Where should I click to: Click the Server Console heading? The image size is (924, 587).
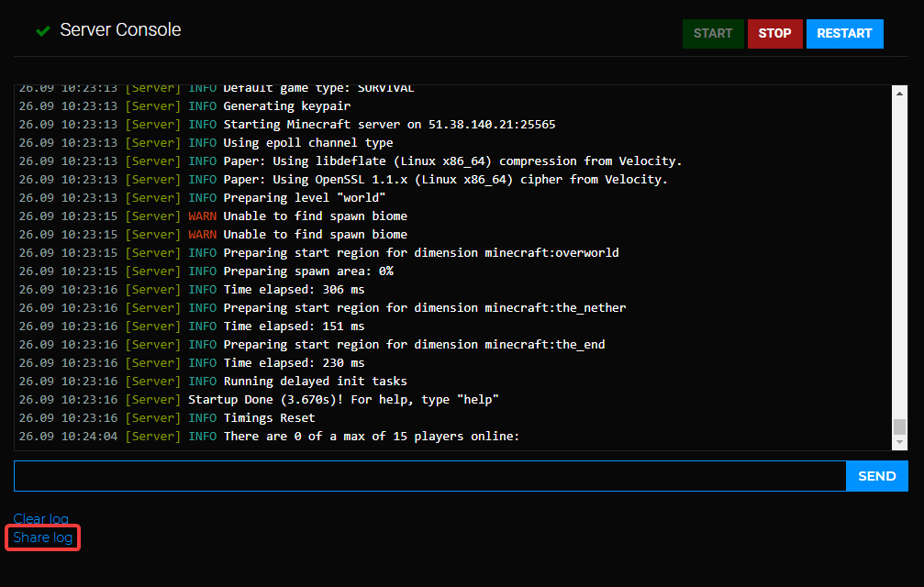coord(120,30)
